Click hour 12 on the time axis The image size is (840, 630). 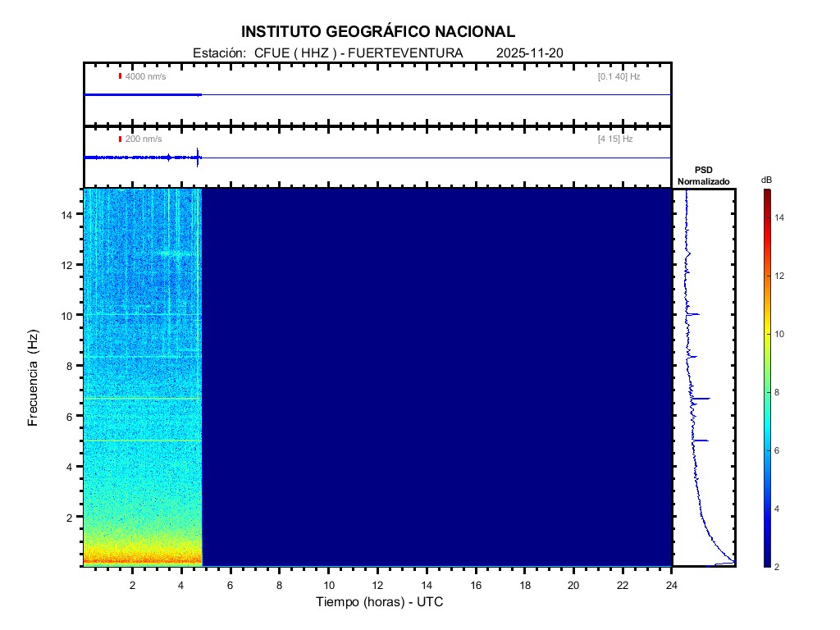tap(377, 584)
